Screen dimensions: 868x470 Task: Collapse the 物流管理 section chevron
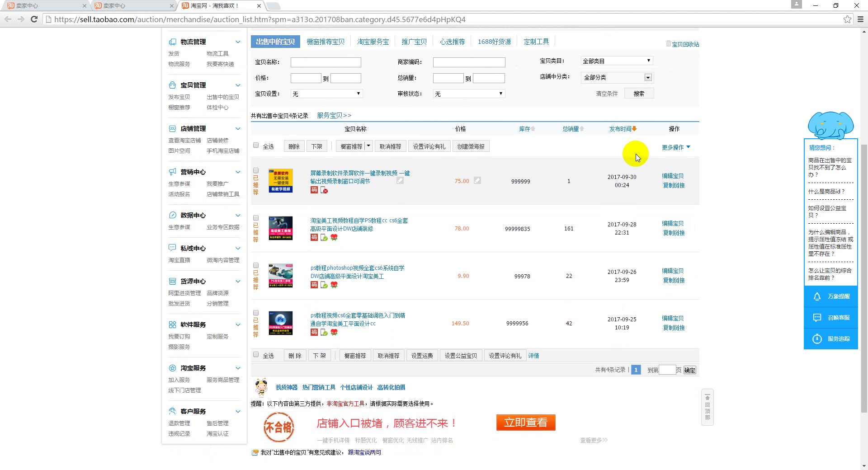click(x=238, y=42)
